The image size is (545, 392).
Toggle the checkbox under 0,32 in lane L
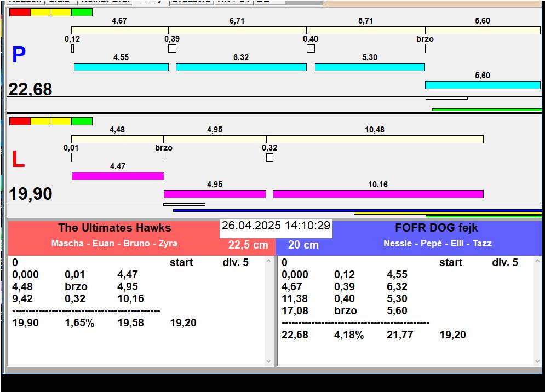(x=269, y=158)
